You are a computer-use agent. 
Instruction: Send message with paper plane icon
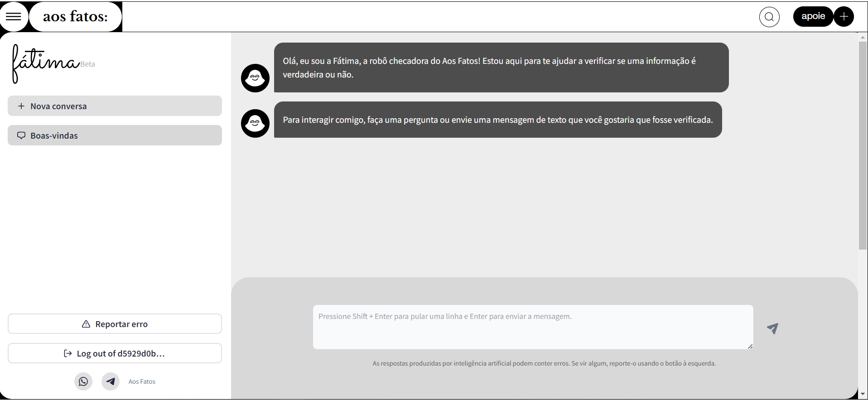[772, 328]
